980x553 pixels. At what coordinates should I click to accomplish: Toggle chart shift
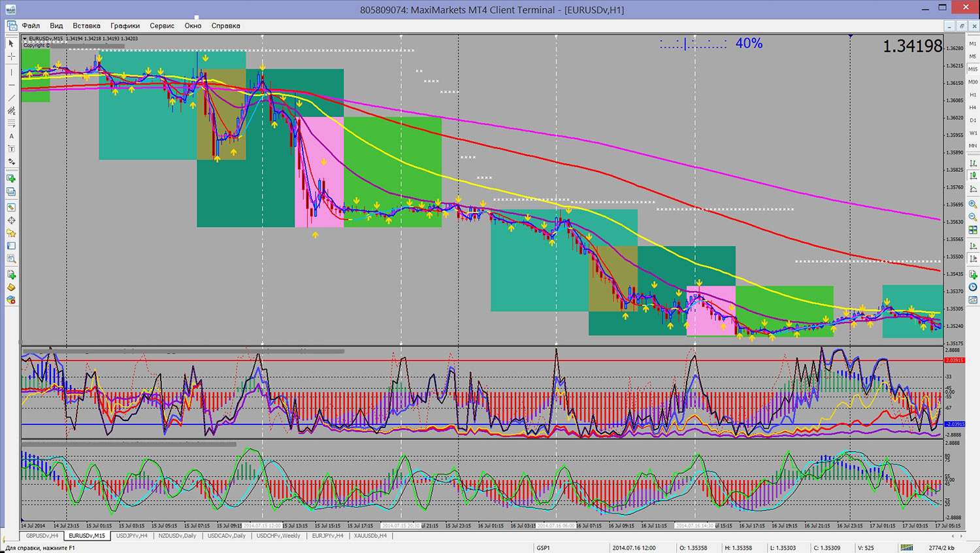(x=973, y=259)
